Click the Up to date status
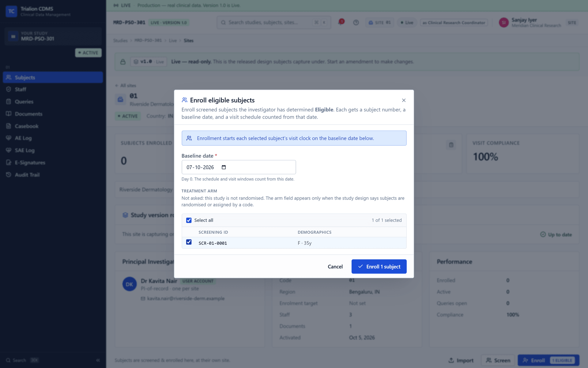This screenshot has width=588, height=368. (556, 235)
